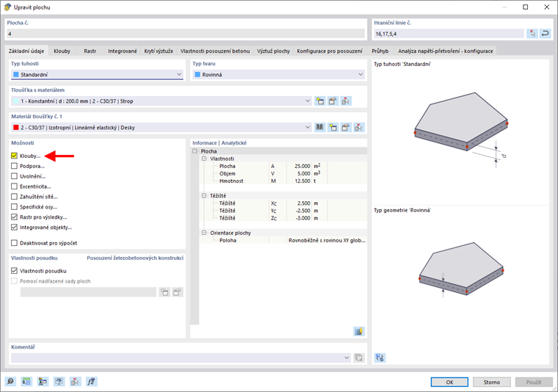The width and height of the screenshot is (558, 392).
Task: Open the Vlastnosti posouzení betonu tab
Action: (215, 51)
